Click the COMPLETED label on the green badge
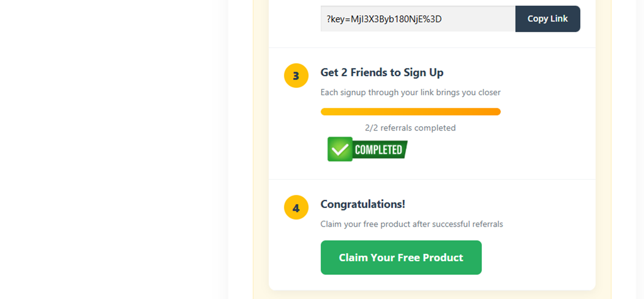This screenshot has width=644, height=299. tap(378, 150)
